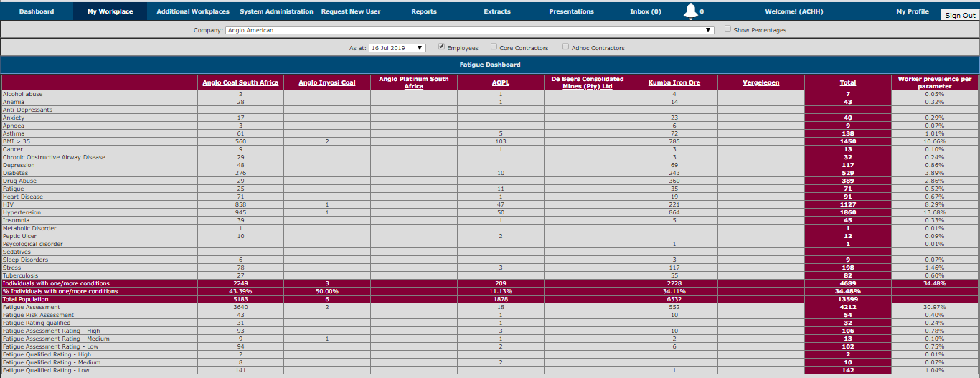The width and height of the screenshot is (980, 378).
Task: Select the Metabolic Disorder row label
Action: [29, 228]
